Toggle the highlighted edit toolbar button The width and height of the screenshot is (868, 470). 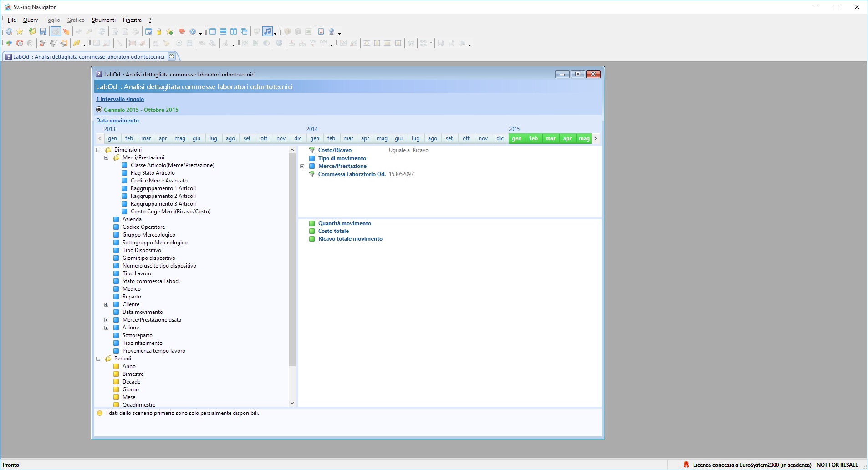[55, 31]
